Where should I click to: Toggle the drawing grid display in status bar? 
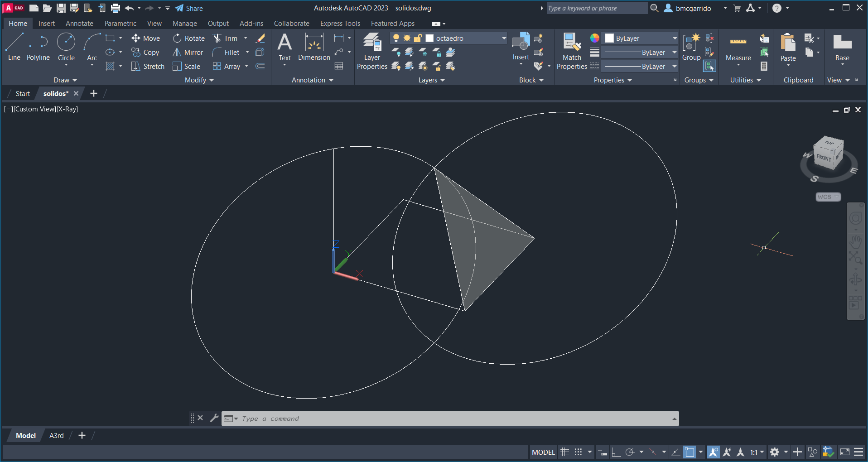click(x=564, y=452)
